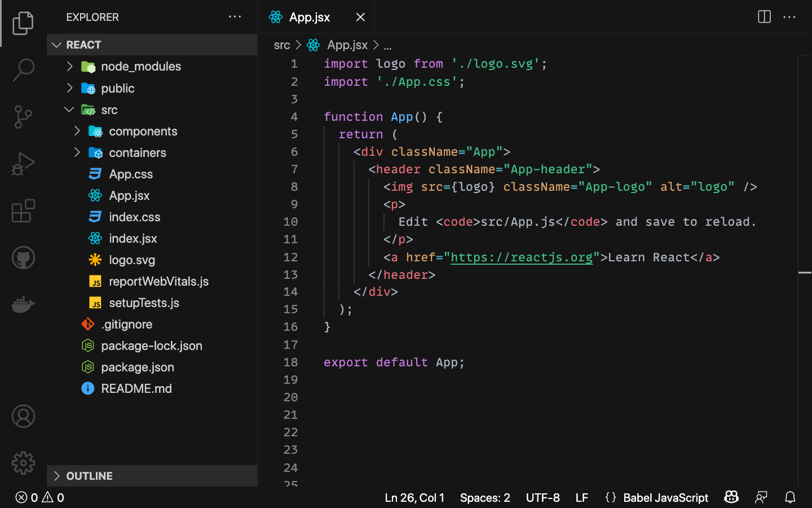Toggle the Accounts icon
The image size is (812, 508).
coord(23,416)
